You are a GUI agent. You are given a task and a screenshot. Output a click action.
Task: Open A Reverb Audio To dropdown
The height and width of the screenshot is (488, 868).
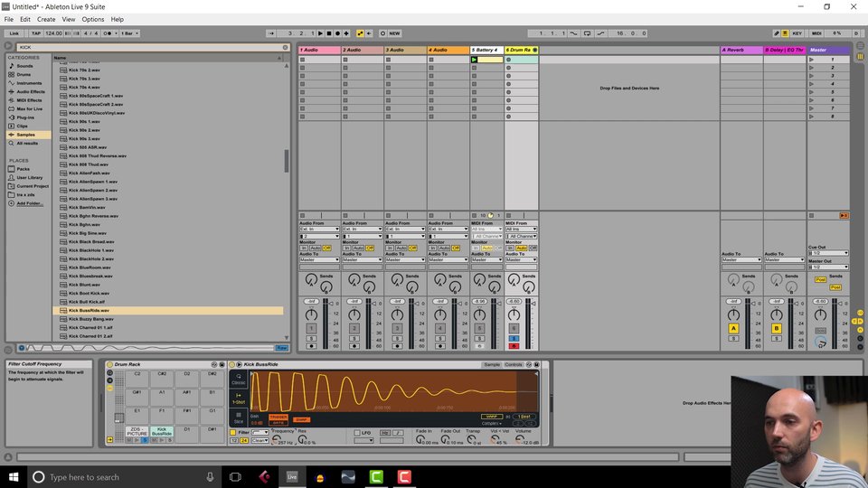coord(741,259)
